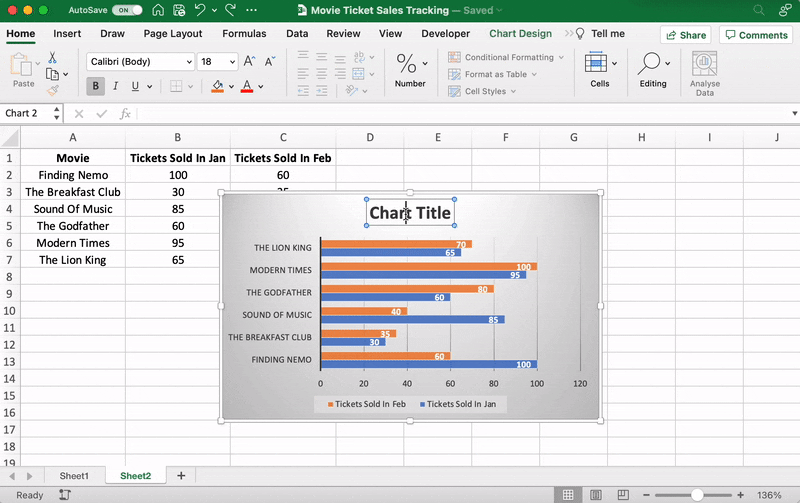Click the zoom in plus button
Image resolution: width=800 pixels, height=503 pixels.
coord(740,495)
